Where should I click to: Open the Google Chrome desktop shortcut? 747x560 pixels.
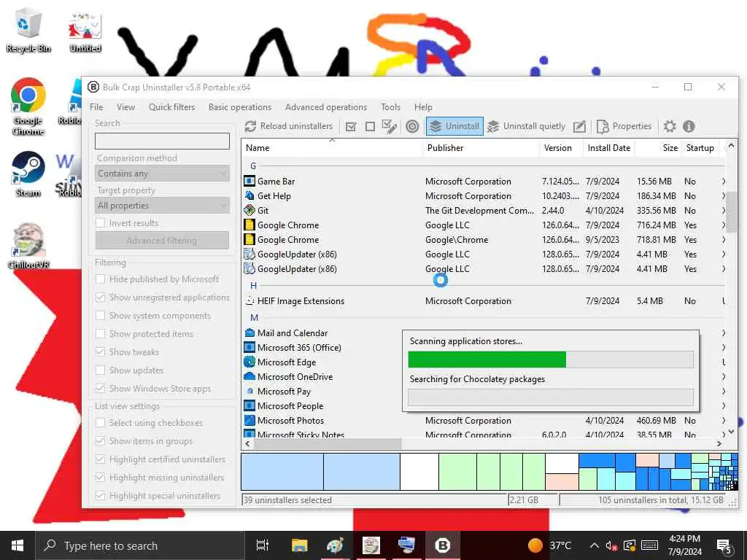click(x=28, y=106)
